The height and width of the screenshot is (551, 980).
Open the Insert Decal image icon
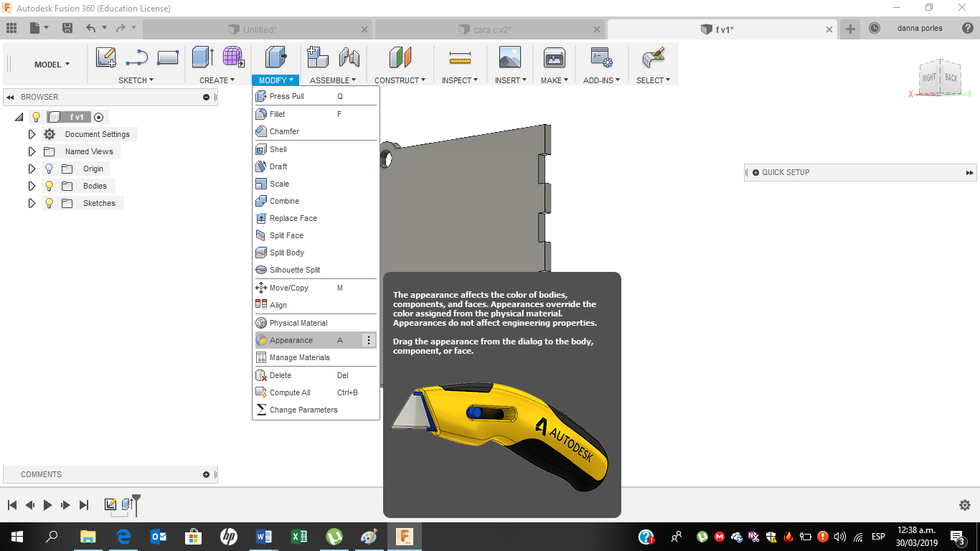pyautogui.click(x=510, y=57)
